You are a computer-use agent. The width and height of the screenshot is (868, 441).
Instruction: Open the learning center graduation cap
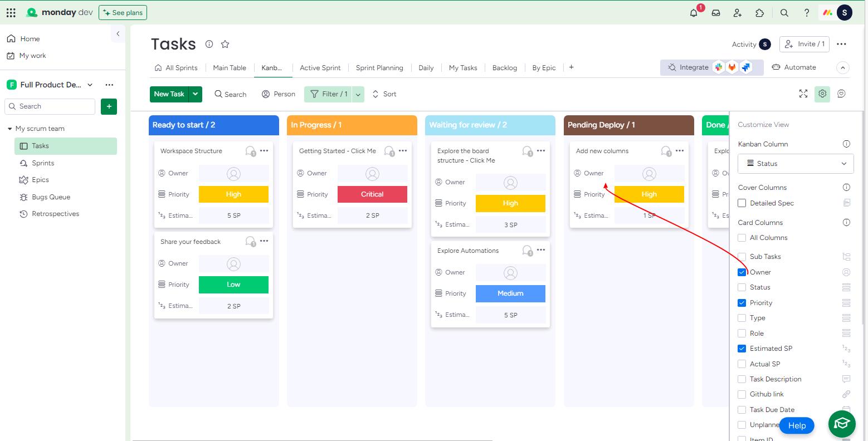coord(842,424)
